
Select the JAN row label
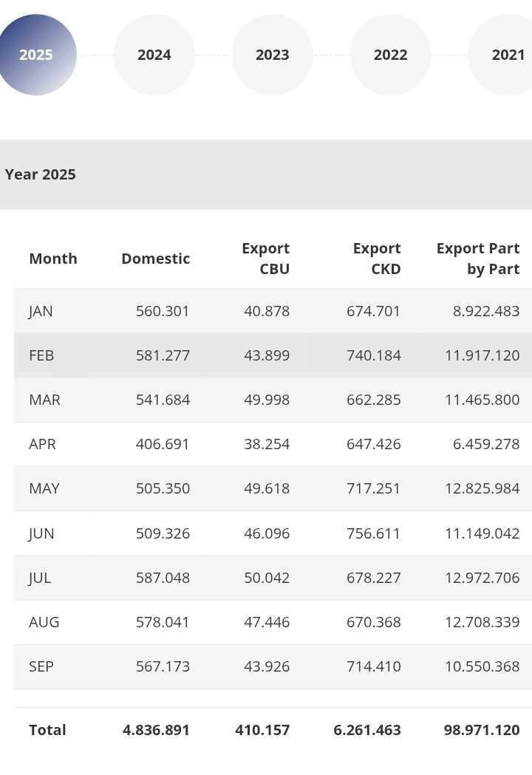click(41, 311)
